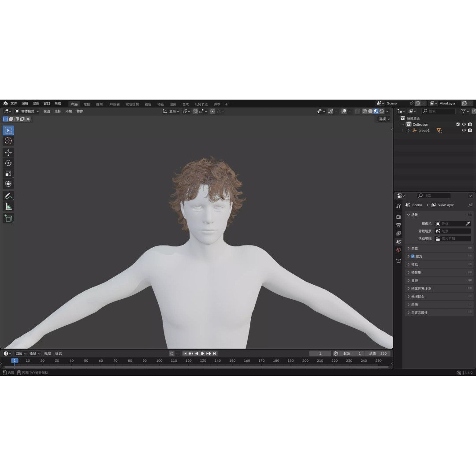Open the viewport shading options dropdown
The width and height of the screenshot is (476, 476).
point(387,112)
